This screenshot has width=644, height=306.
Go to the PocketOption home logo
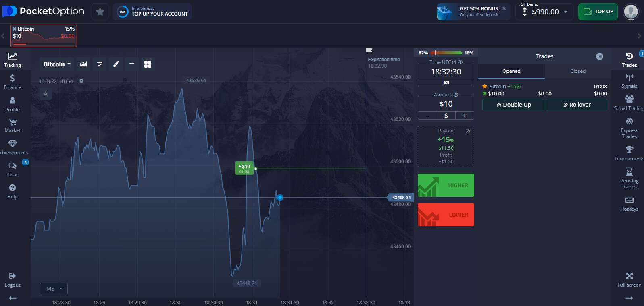point(44,11)
